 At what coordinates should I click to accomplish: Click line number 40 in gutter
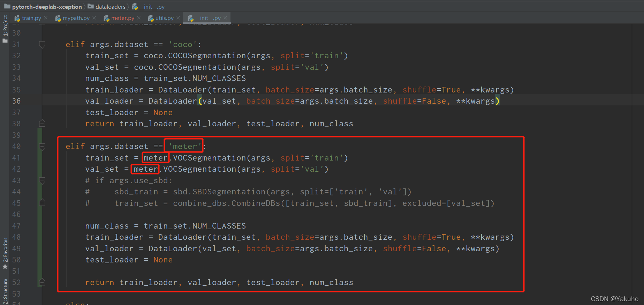pyautogui.click(x=16, y=146)
